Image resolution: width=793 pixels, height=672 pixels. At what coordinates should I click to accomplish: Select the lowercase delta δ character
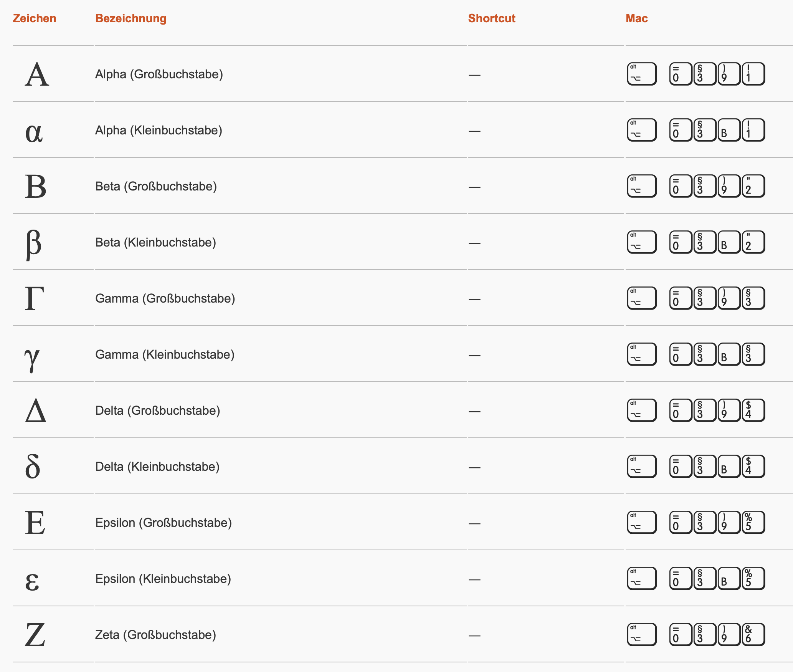[33, 467]
